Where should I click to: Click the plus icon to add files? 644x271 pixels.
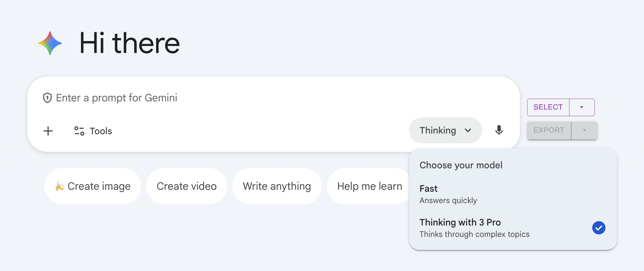tap(48, 131)
